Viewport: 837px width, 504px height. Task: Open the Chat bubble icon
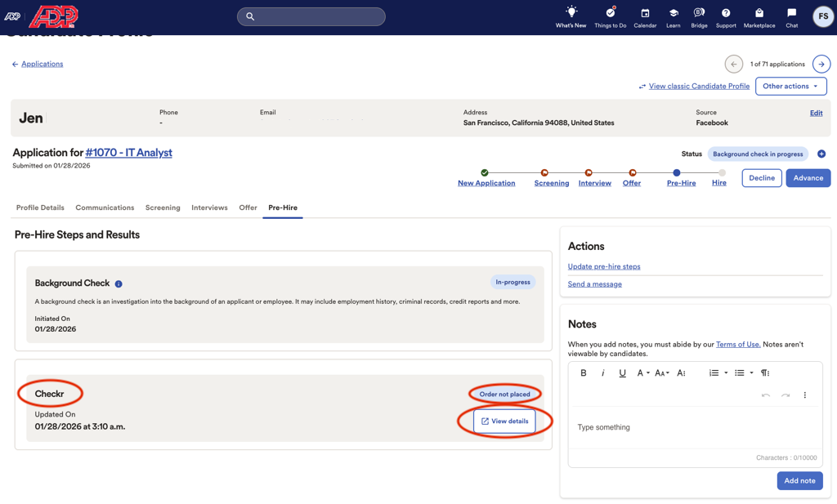click(x=791, y=13)
